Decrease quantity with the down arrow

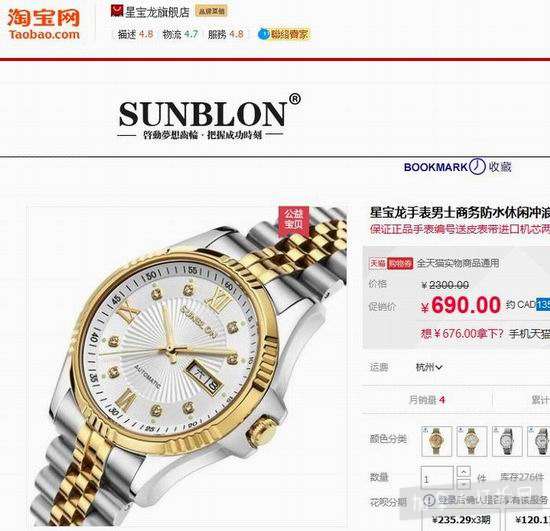(464, 483)
